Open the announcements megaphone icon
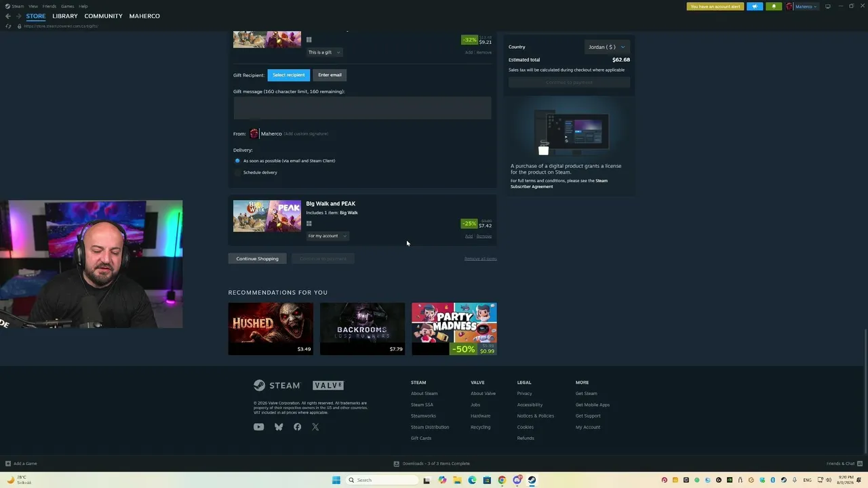The image size is (868, 488). coord(755,7)
